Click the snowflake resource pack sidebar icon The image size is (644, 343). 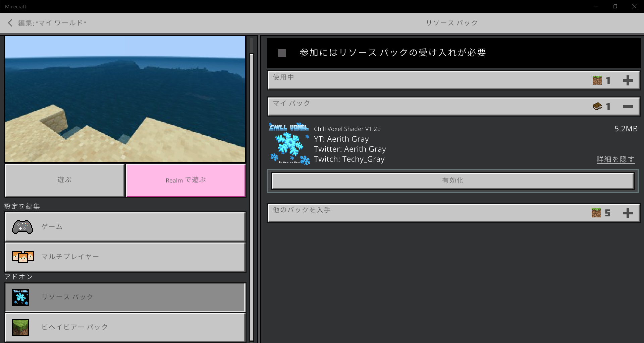(20, 297)
